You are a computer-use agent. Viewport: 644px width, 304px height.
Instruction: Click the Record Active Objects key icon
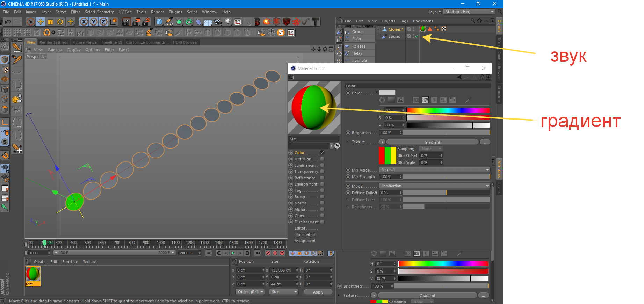point(268,253)
